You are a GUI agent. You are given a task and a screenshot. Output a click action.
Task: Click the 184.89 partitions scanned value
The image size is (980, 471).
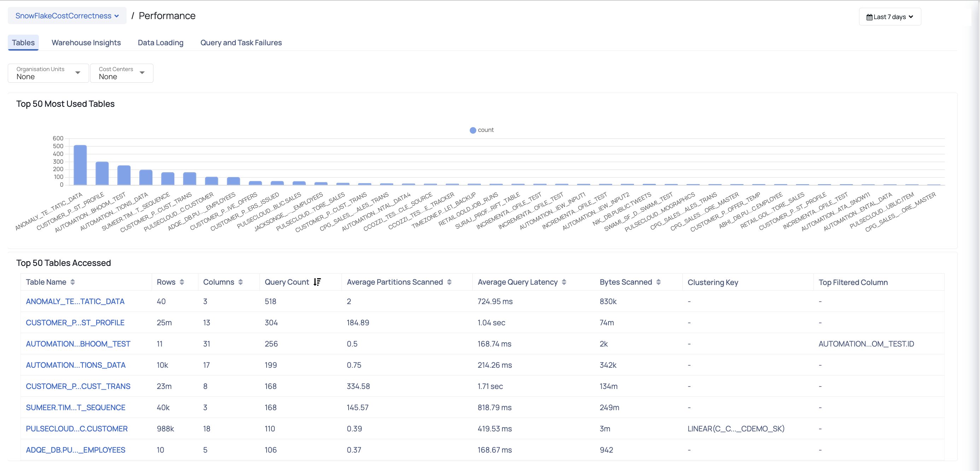coord(358,322)
